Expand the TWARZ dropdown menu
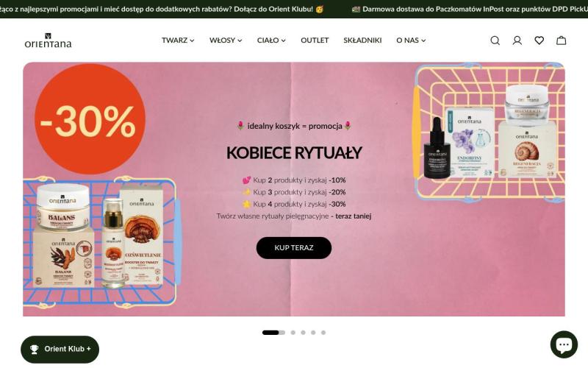This screenshot has height=368, width=588. (178, 40)
